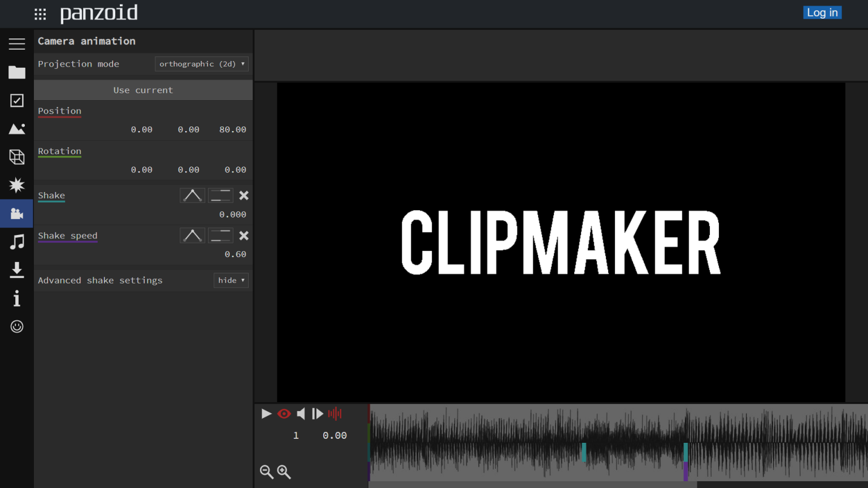Remove the Shake animation with X icon
The width and height of the screenshot is (868, 488).
[x=244, y=195]
